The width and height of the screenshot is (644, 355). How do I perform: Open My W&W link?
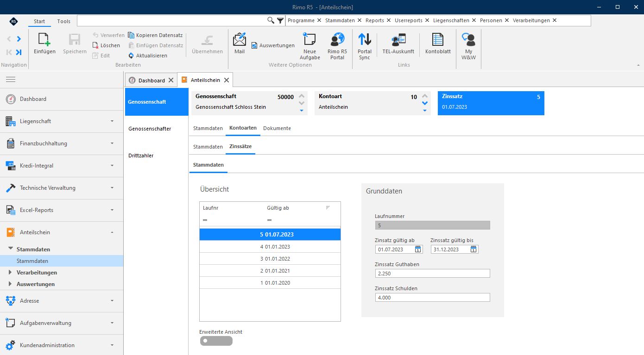469,46
